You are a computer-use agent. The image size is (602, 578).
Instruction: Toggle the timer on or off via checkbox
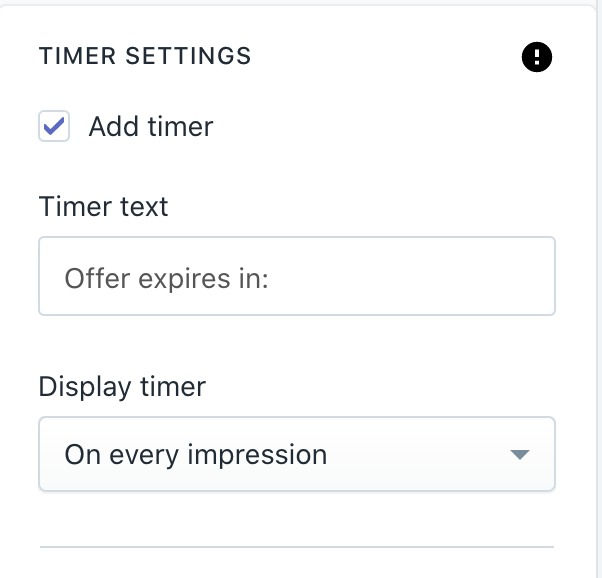[x=54, y=126]
